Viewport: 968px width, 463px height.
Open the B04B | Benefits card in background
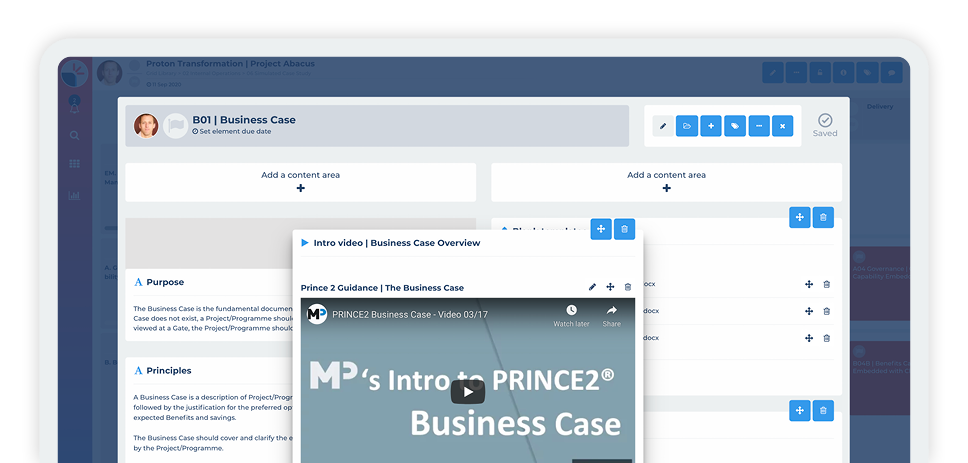(880, 377)
